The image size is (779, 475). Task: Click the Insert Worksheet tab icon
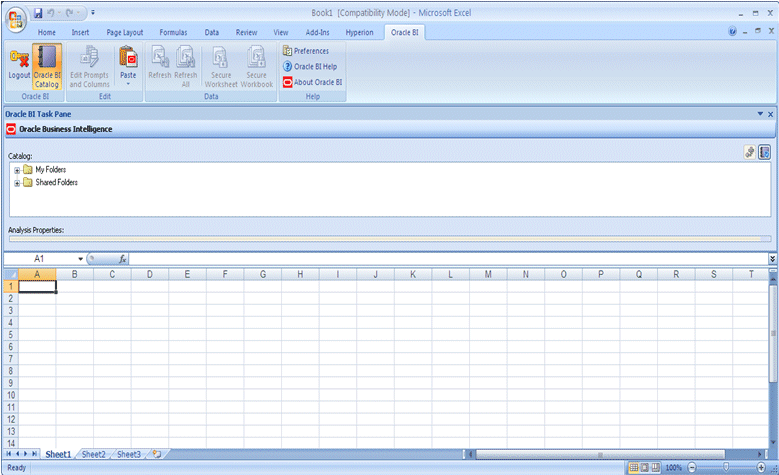[157, 454]
